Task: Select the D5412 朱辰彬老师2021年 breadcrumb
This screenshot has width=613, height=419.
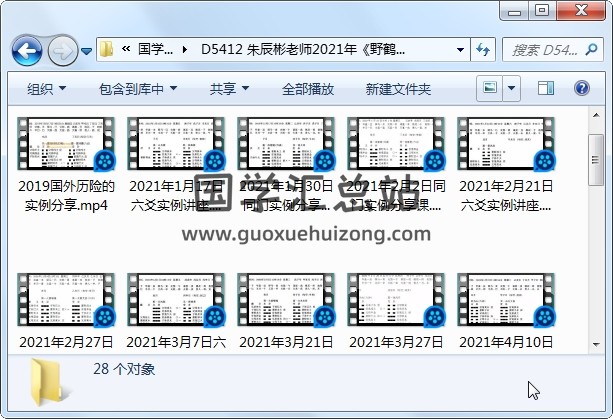Action: pyautogui.click(x=303, y=50)
